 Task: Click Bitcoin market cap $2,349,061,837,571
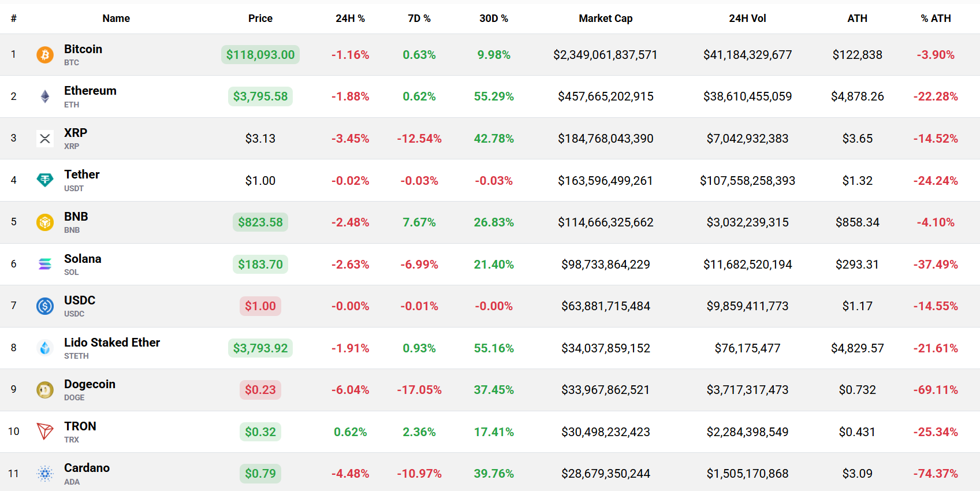click(x=605, y=55)
